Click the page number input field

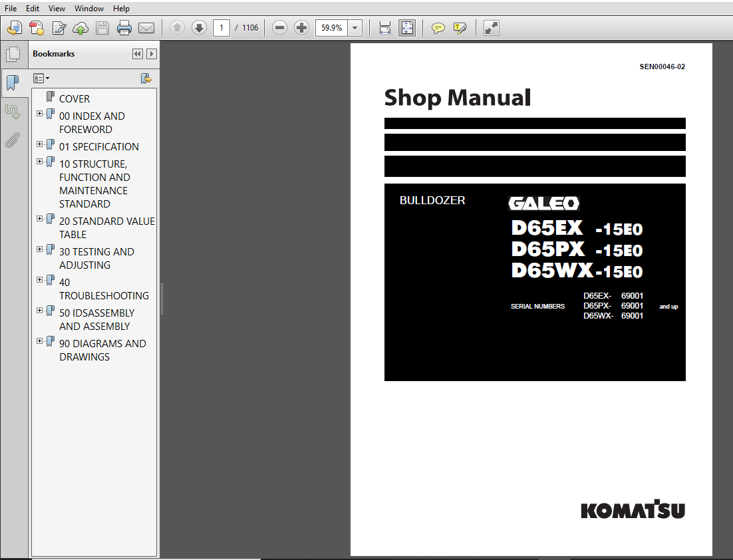[x=221, y=28]
